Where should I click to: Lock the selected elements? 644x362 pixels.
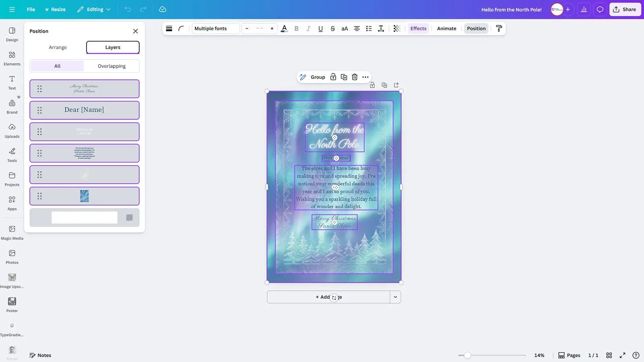pyautogui.click(x=333, y=77)
